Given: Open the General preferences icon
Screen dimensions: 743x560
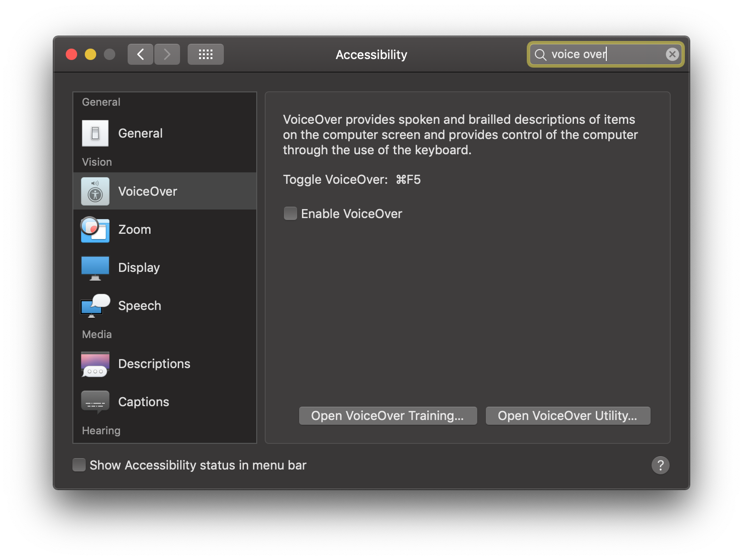Looking at the screenshot, I should [95, 133].
